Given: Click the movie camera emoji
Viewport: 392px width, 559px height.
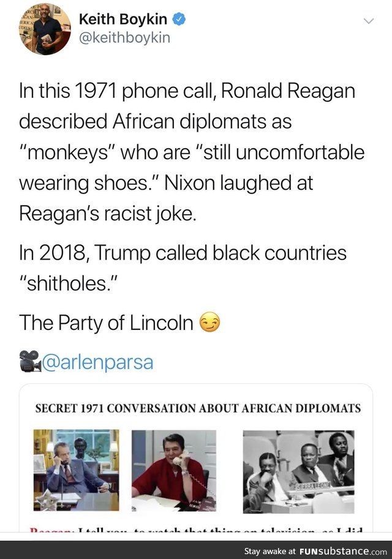Looking at the screenshot, I should pyautogui.click(x=29, y=362).
